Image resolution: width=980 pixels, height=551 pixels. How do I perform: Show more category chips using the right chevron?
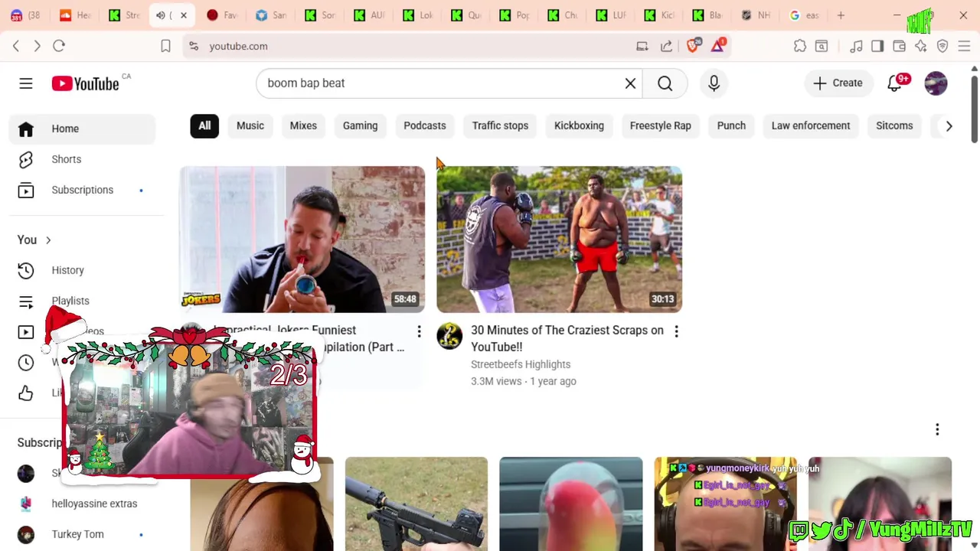(949, 126)
